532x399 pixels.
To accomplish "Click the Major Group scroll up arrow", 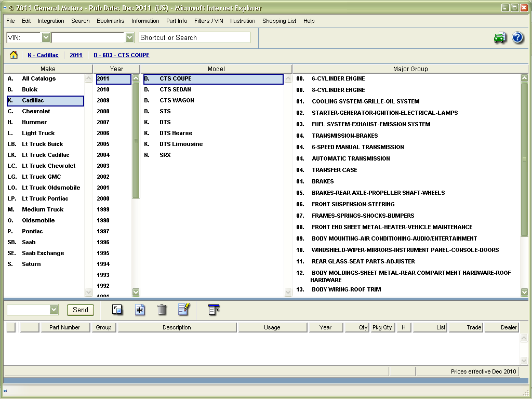I will [524, 78].
